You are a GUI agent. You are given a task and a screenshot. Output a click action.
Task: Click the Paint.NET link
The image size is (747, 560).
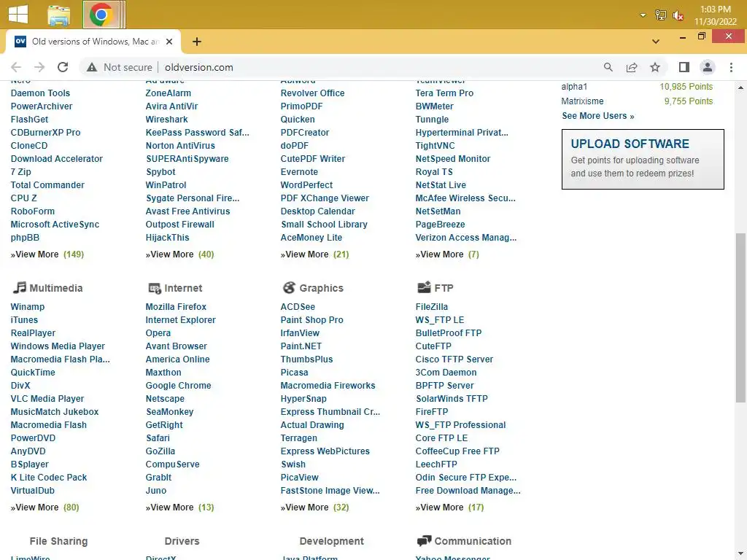click(x=301, y=346)
